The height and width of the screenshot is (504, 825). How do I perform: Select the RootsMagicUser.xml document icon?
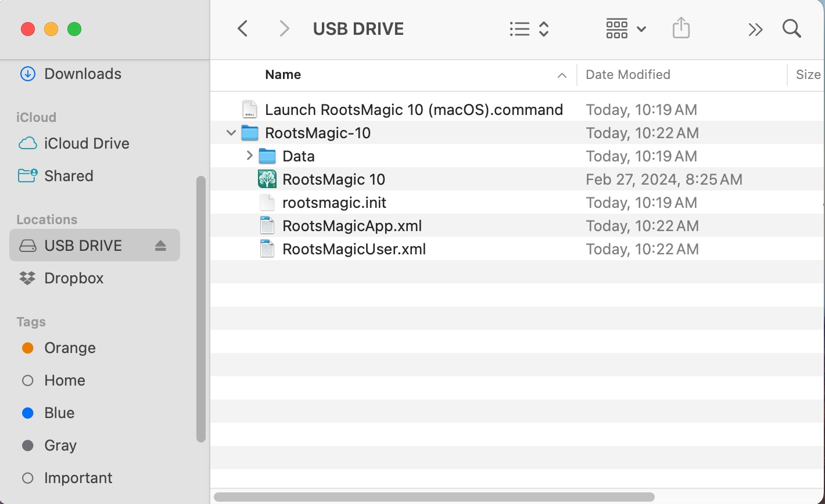pos(267,249)
